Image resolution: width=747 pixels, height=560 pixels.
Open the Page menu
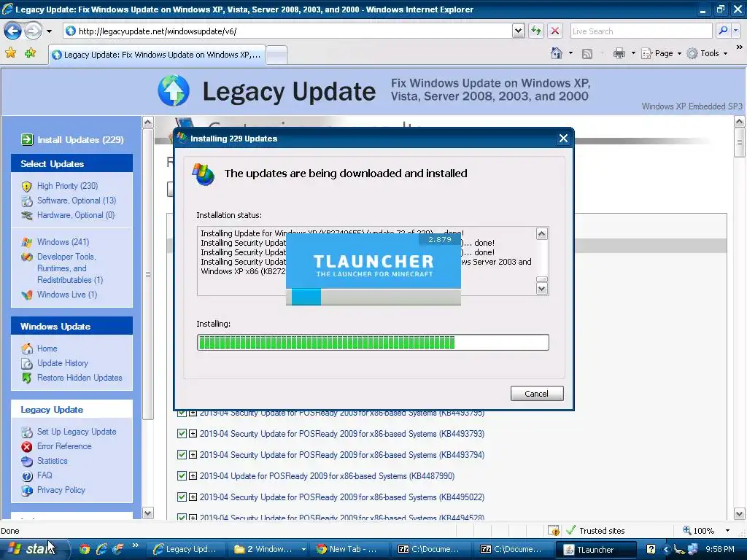[661, 53]
